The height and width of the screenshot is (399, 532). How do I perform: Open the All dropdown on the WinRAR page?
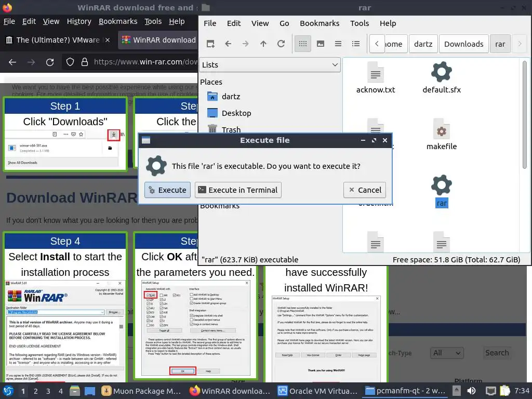[446, 353]
